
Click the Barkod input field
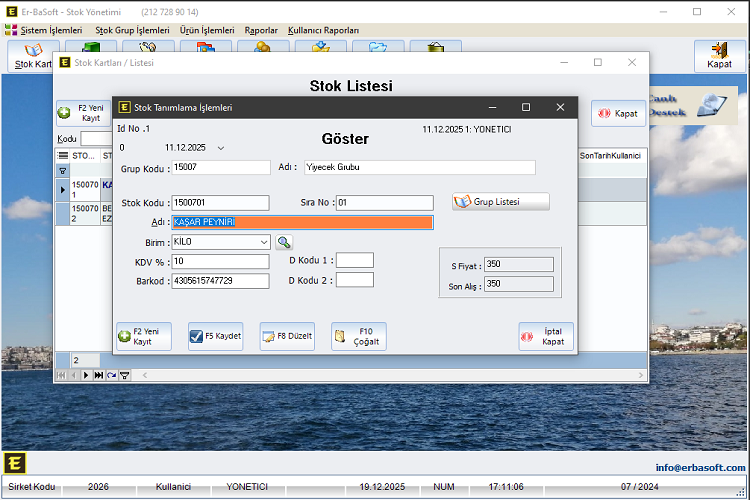point(220,281)
